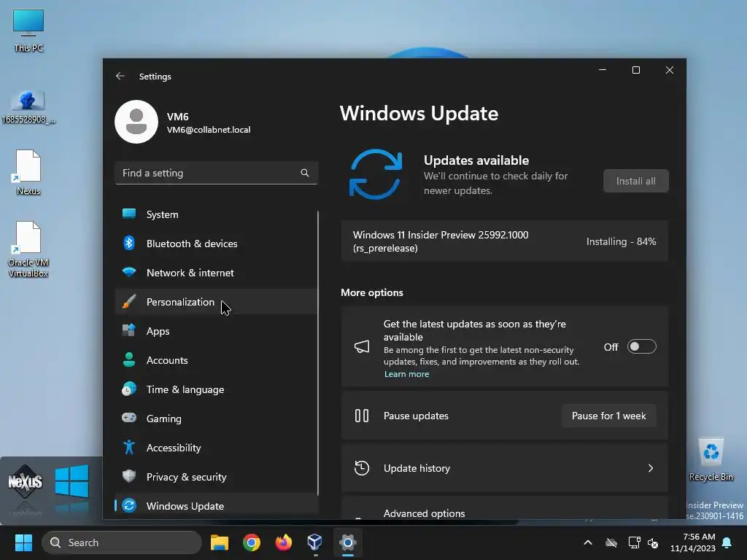Open VirtualBox from the taskbar
This screenshot has width=747, height=560.
[315, 542]
